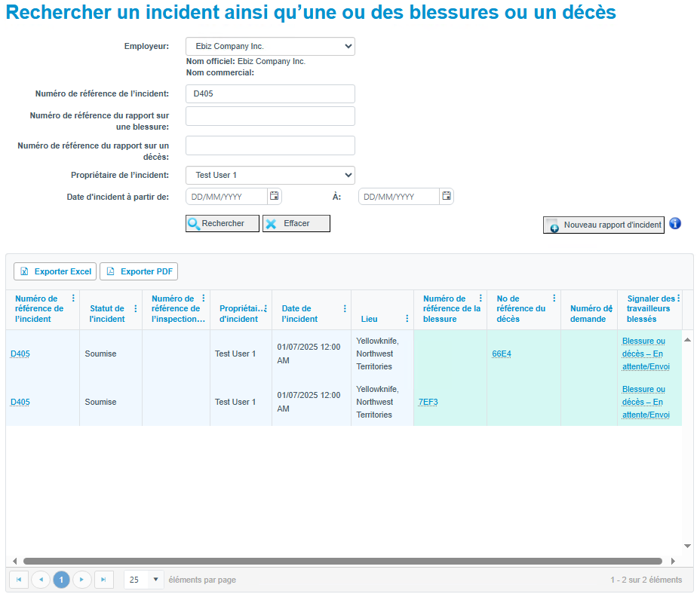
Task: Sort by Lieu column header
Action: [369, 319]
